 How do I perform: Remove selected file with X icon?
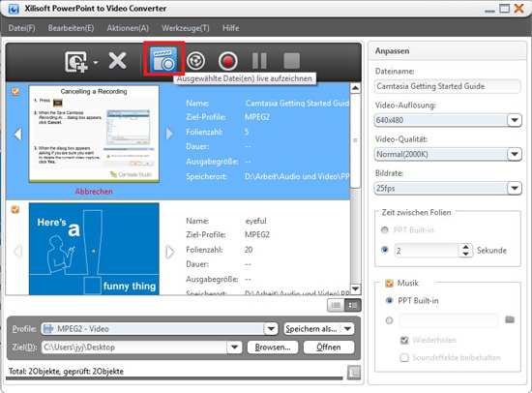click(117, 61)
